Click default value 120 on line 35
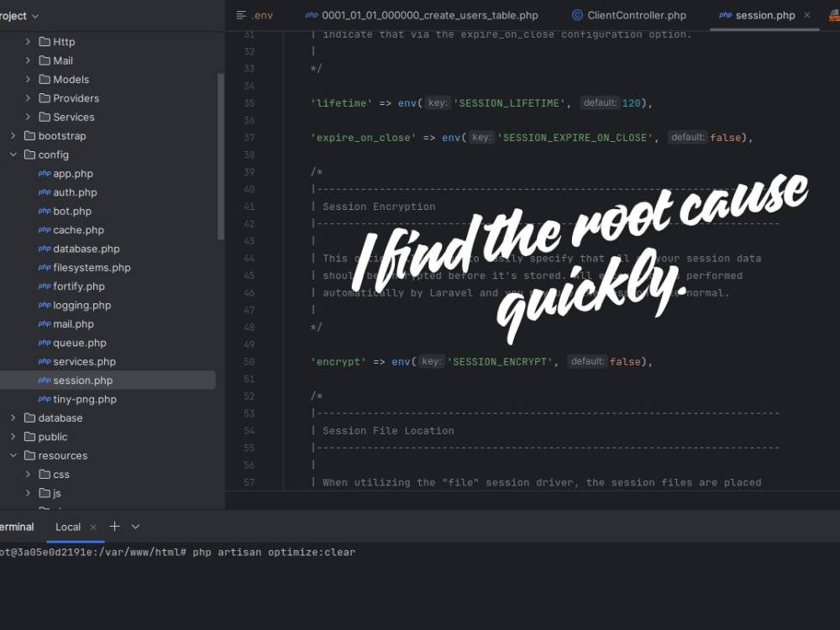The width and height of the screenshot is (840, 630). click(x=631, y=102)
